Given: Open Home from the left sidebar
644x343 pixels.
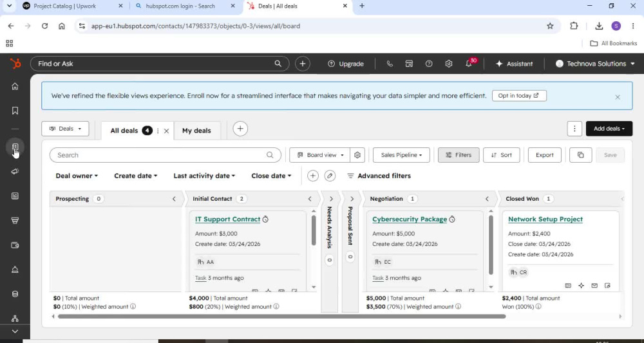Looking at the screenshot, I should coord(15,86).
